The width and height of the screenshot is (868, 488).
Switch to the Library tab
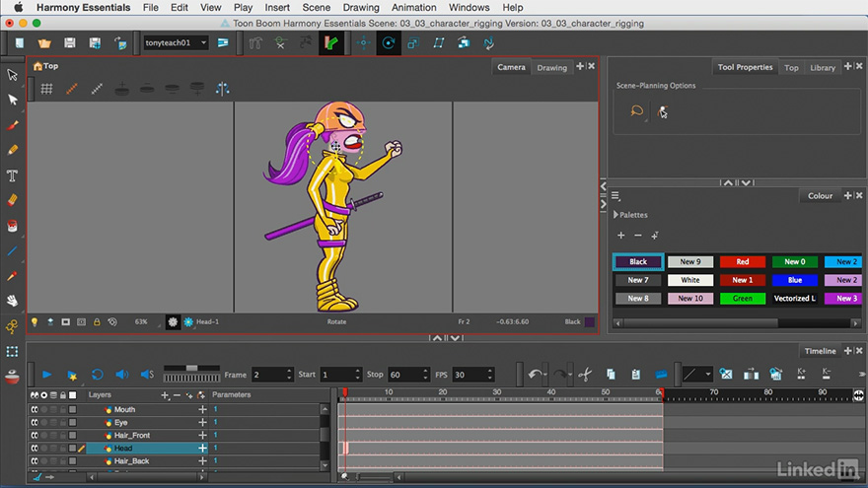[x=822, y=67]
